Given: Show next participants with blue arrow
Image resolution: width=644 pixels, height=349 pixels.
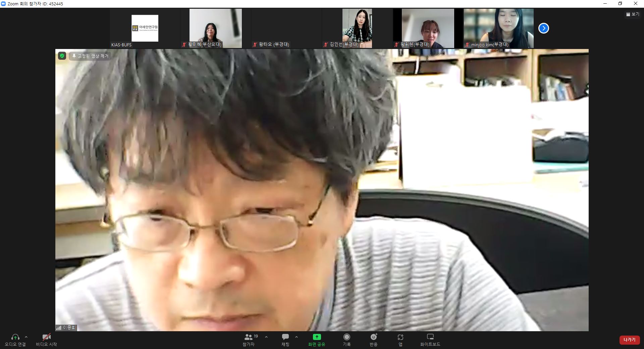Looking at the screenshot, I should pyautogui.click(x=543, y=28).
